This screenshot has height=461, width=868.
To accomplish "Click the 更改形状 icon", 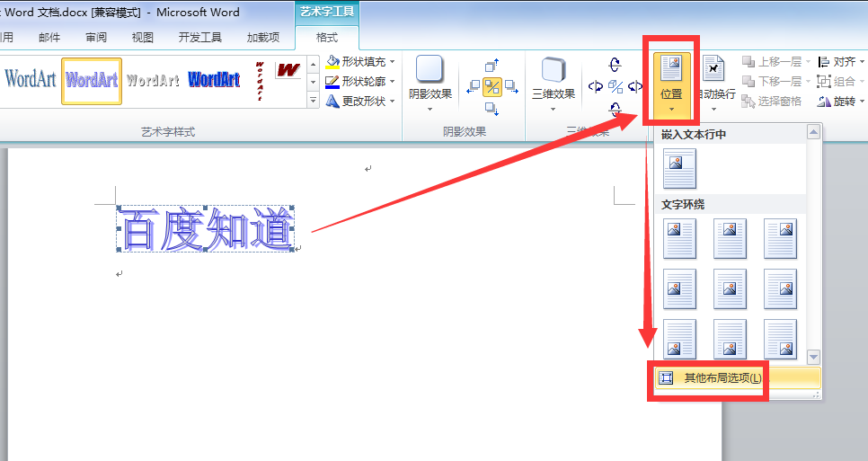I will (x=332, y=101).
